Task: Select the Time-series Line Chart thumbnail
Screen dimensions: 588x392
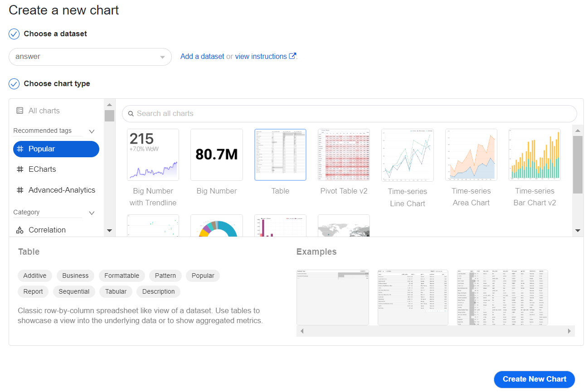Action: point(407,155)
